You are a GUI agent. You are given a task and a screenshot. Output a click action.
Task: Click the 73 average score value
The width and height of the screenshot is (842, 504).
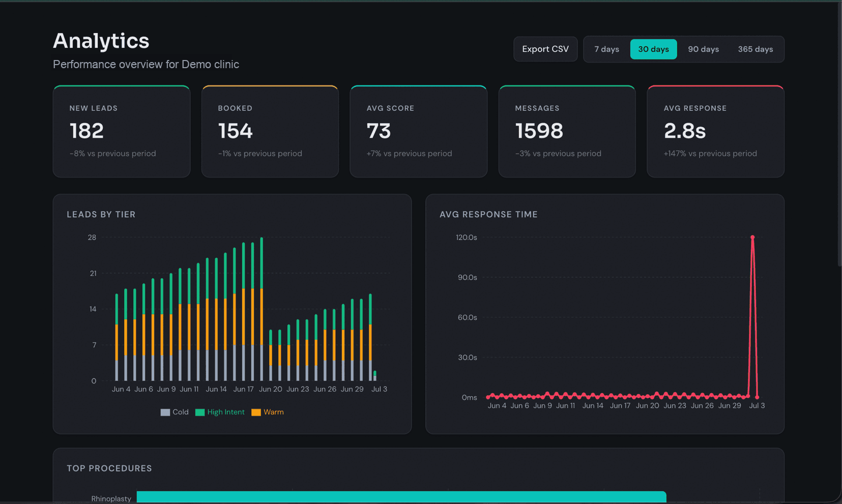click(379, 131)
